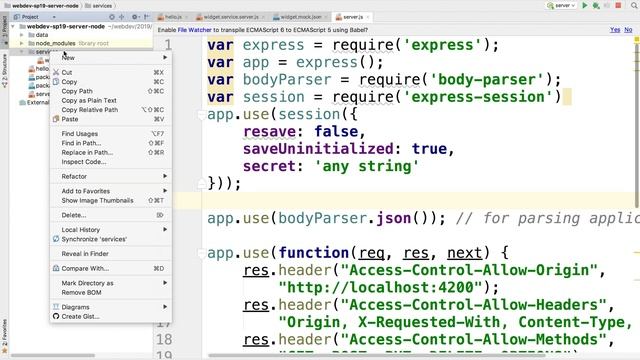The height and width of the screenshot is (360, 640).
Task: Click the scroll-from-source target icon in Project panel
Action: [112, 17]
